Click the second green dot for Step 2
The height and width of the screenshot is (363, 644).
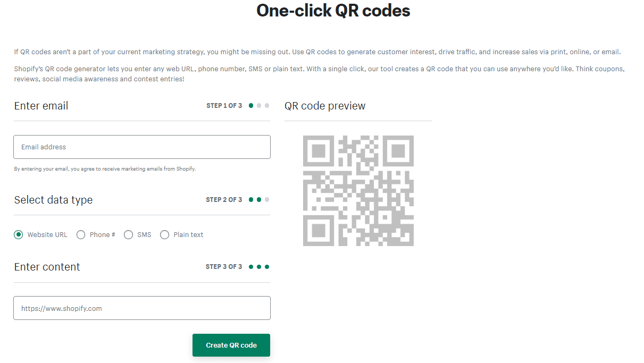pos(259,199)
